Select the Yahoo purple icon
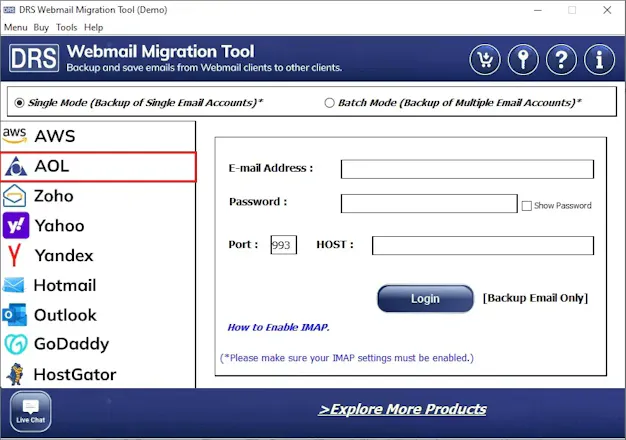Screen dimensions: 626x440 [x=16, y=226]
